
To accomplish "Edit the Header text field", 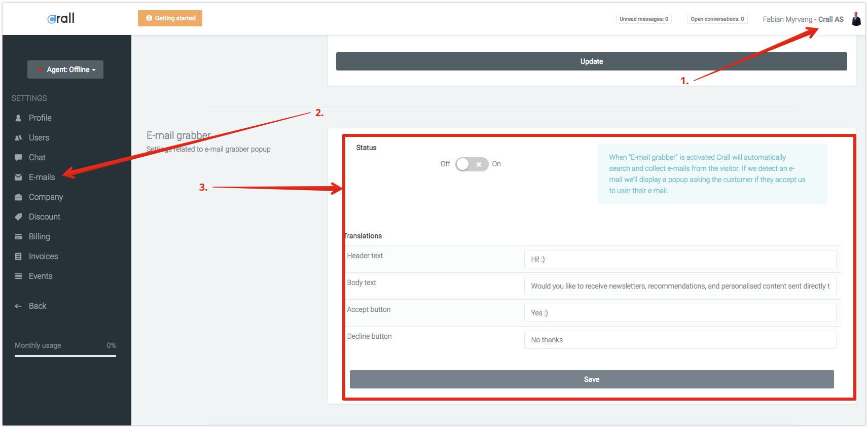I will (680, 259).
